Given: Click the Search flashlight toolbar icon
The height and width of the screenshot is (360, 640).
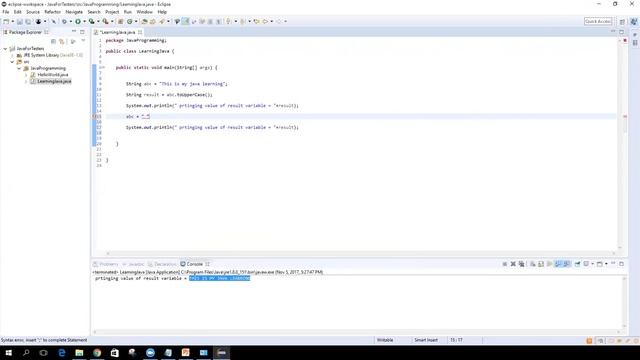Looking at the screenshot, I should 162,21.
